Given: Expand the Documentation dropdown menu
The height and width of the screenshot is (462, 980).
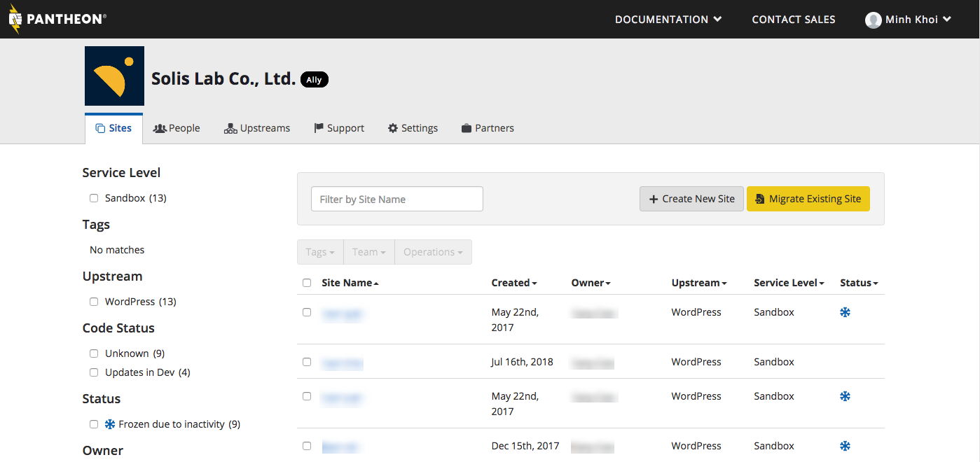Looking at the screenshot, I should 668,20.
